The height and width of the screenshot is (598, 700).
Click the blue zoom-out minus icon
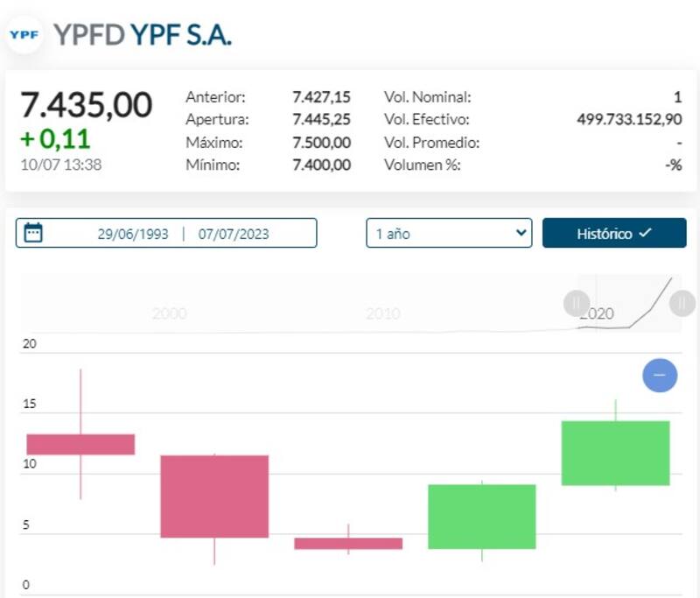tap(661, 375)
